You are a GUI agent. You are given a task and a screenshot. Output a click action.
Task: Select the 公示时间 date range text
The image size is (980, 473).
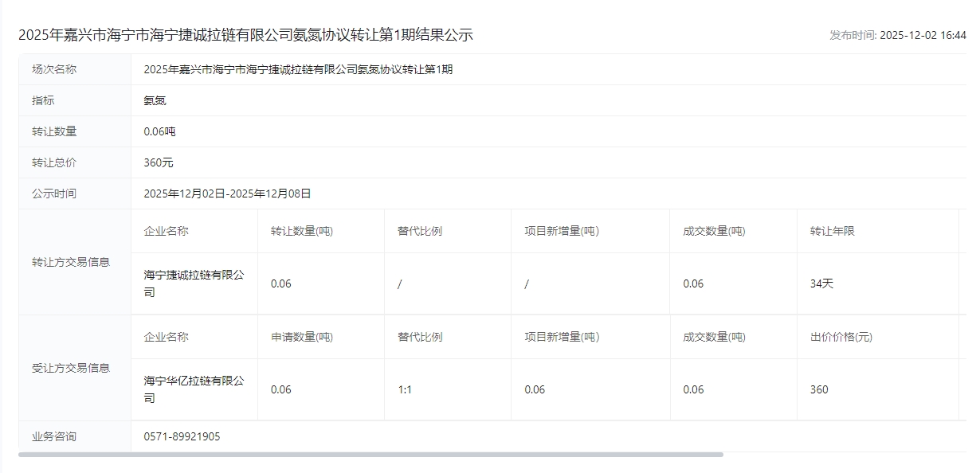coord(227,193)
